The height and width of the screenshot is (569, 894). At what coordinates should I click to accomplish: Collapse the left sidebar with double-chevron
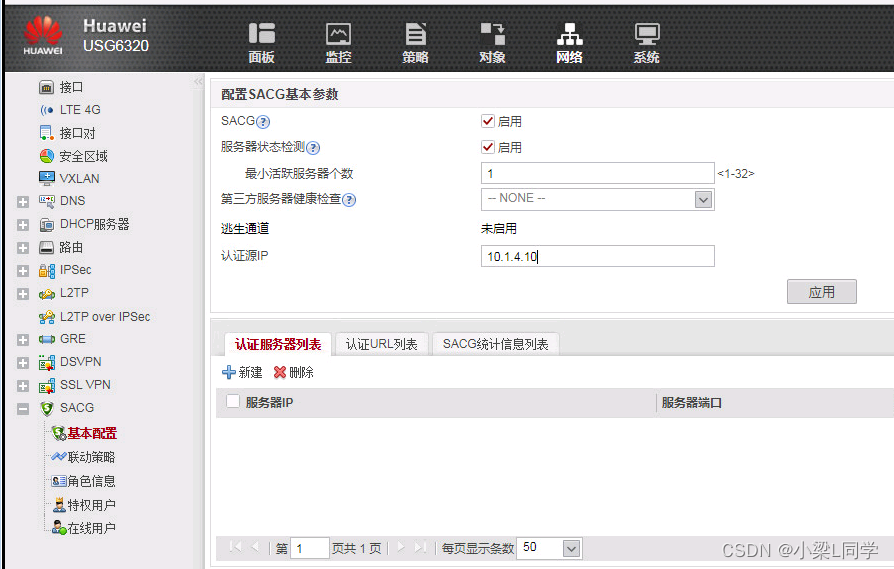pyautogui.click(x=198, y=82)
